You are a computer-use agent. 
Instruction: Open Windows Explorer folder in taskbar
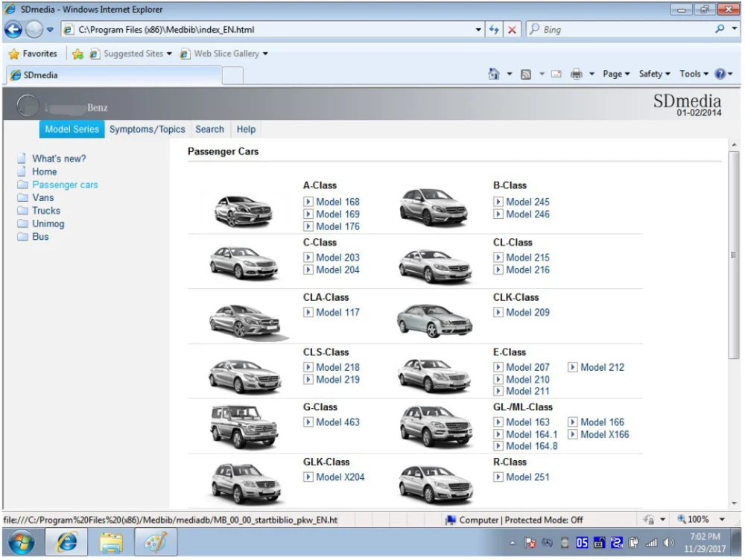point(111,542)
